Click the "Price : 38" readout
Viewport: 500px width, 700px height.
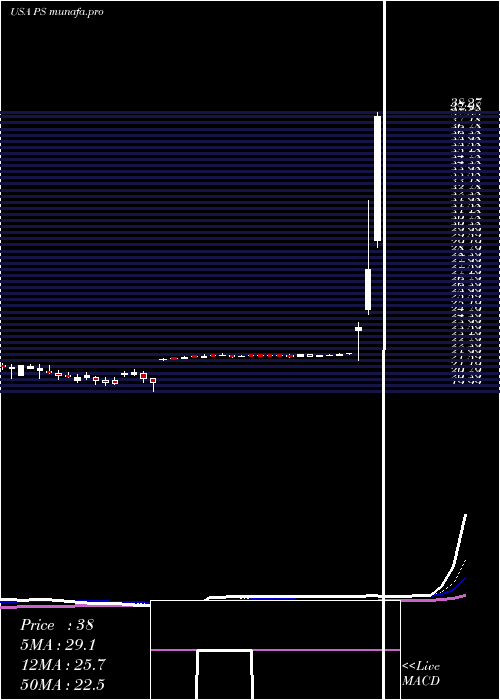click(57, 625)
